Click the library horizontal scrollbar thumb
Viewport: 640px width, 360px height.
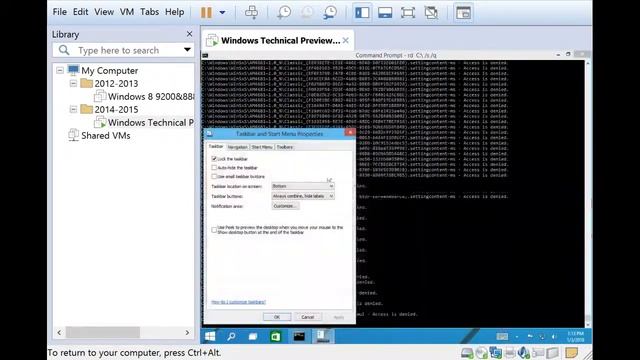click(x=103, y=332)
